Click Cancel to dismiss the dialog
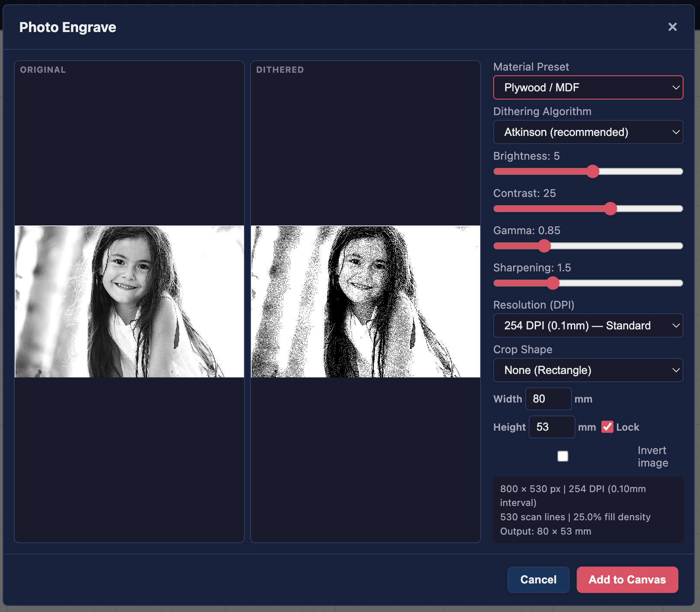Image resolution: width=700 pixels, height=612 pixels. coord(538,580)
